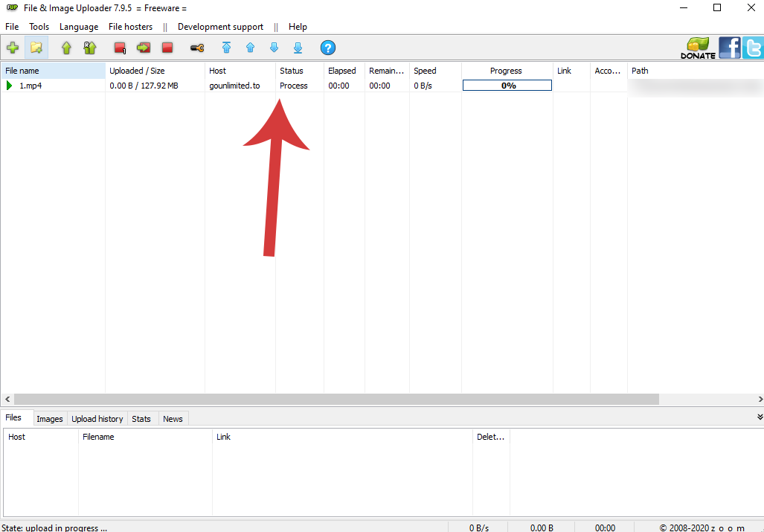Click the Donate money icon
This screenshot has width=764, height=532.
(x=698, y=48)
